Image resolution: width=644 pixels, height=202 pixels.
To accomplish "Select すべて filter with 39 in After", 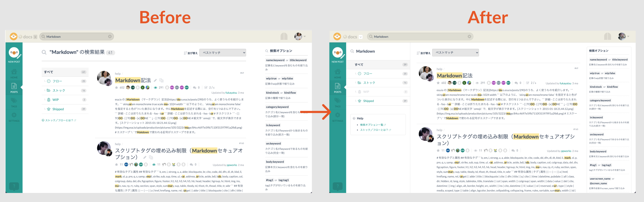I will click(x=378, y=65).
